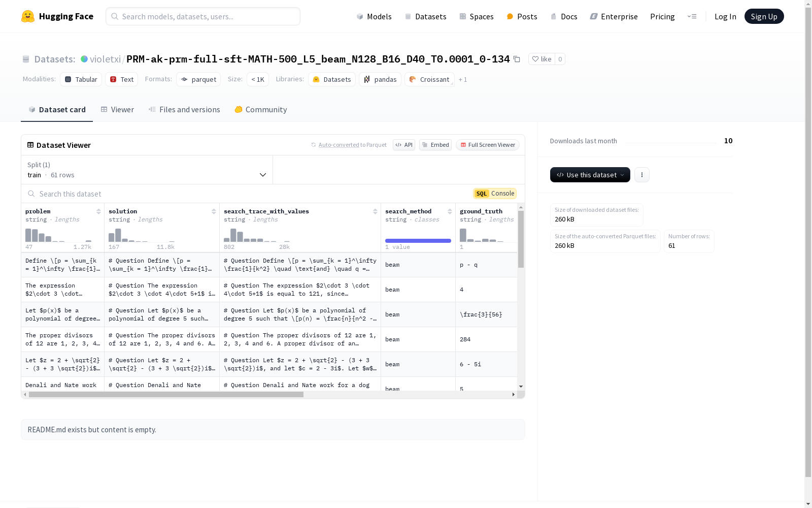
Task: Select ground truth cell "6 - 5i"
Action: [486, 364]
